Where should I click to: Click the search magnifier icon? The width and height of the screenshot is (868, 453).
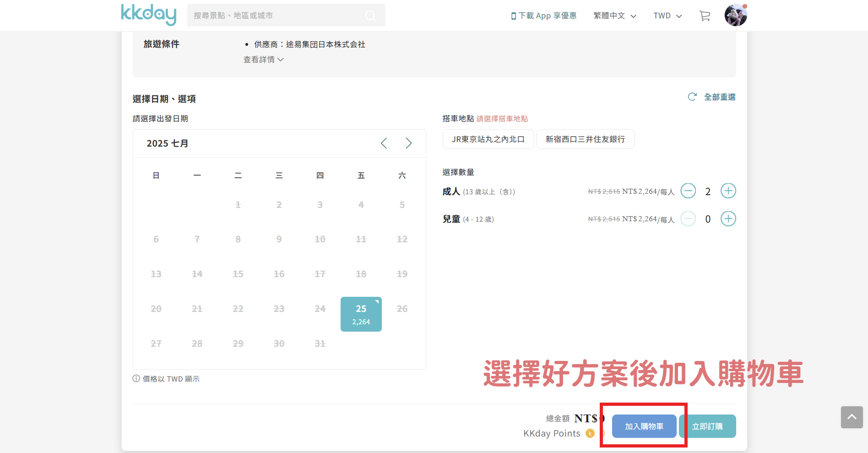pyautogui.click(x=370, y=15)
